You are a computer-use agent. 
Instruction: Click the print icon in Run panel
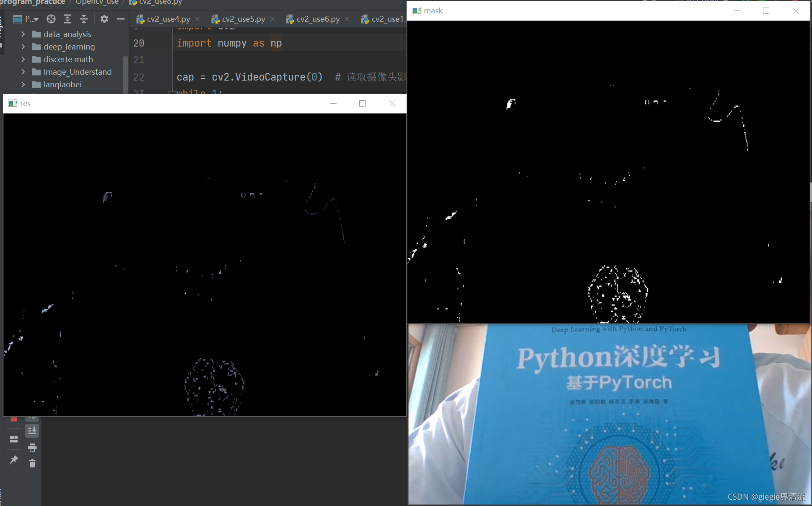(32, 448)
